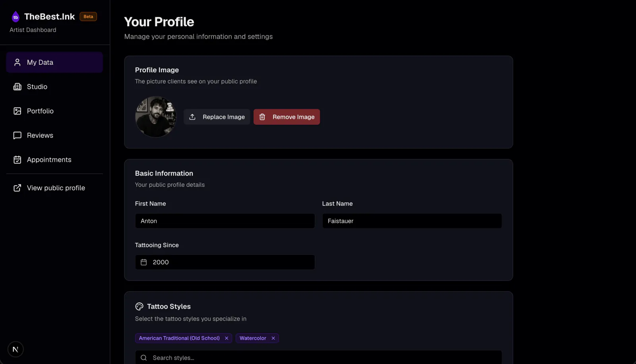Click the Profile Image section heading
Image resolution: width=636 pixels, height=364 pixels.
pyautogui.click(x=157, y=70)
